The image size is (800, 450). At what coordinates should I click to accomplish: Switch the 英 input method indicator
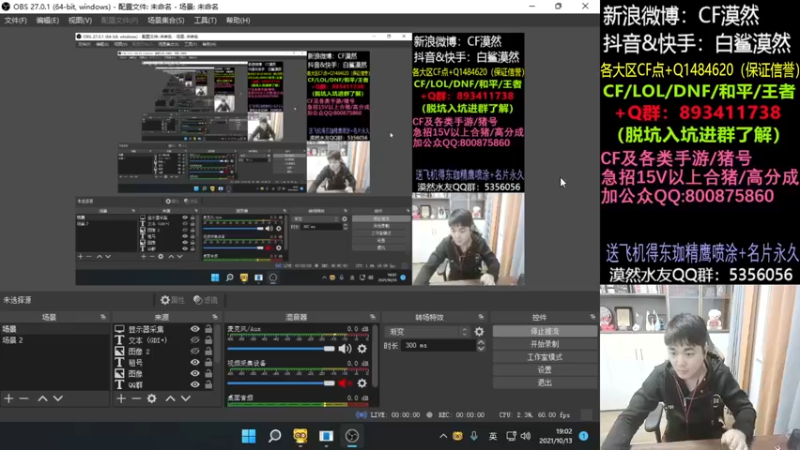click(492, 436)
